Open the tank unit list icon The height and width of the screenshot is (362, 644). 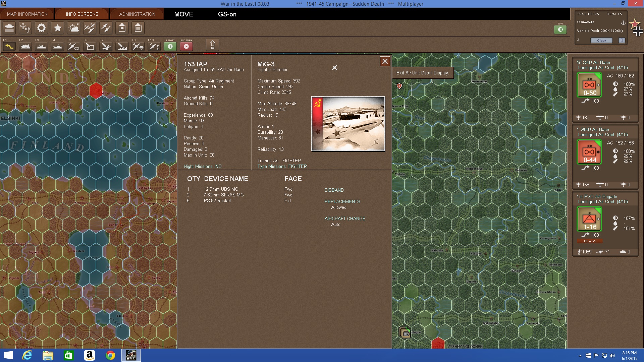pos(9,28)
